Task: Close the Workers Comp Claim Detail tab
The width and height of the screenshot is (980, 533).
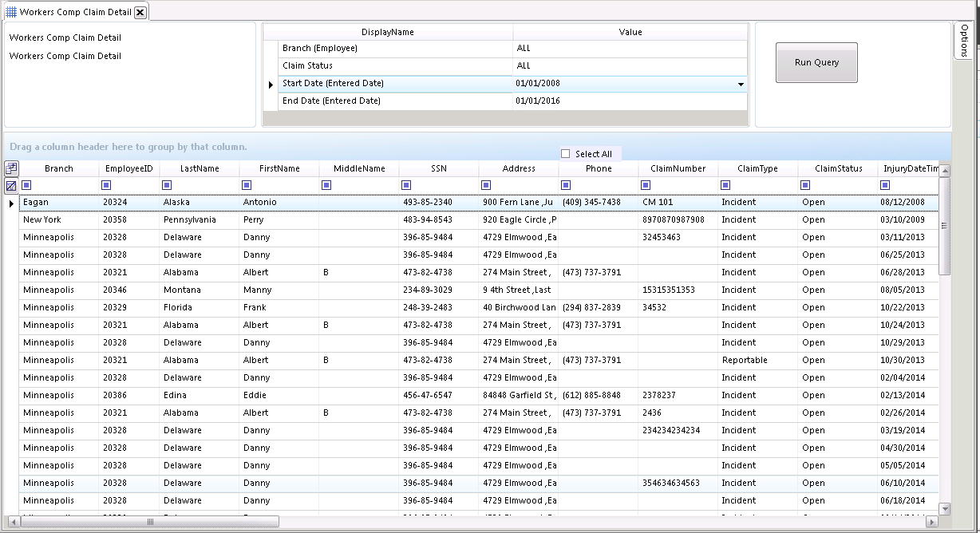Action: point(140,12)
